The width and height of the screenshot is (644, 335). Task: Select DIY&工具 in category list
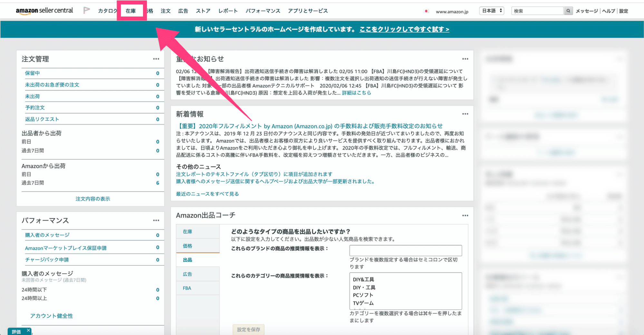(363, 280)
